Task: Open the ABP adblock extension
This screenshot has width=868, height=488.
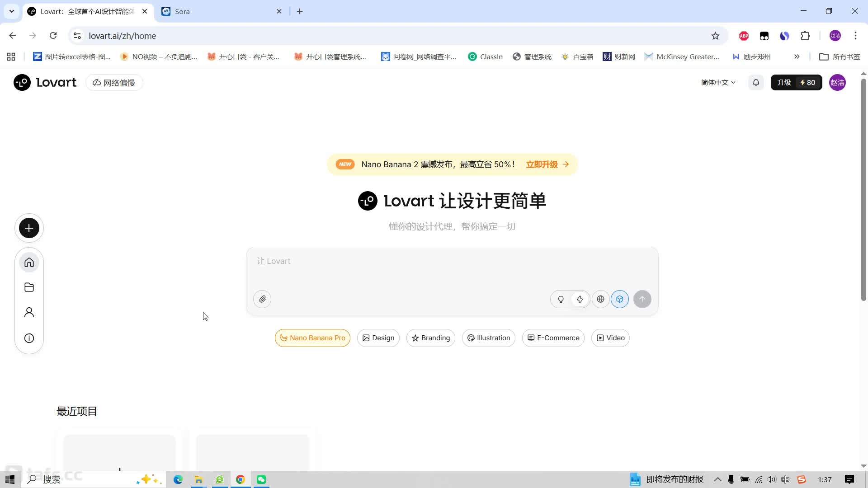Action: (x=744, y=36)
